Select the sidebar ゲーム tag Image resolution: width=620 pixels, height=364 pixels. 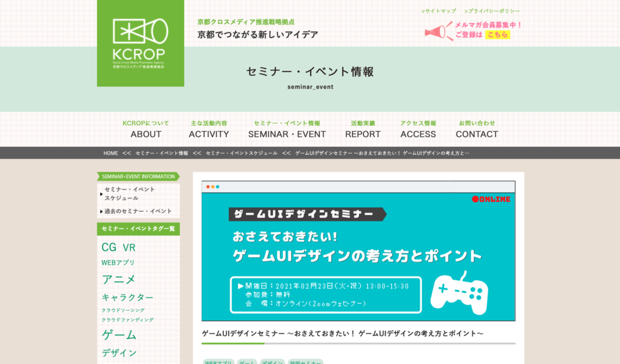(x=119, y=335)
